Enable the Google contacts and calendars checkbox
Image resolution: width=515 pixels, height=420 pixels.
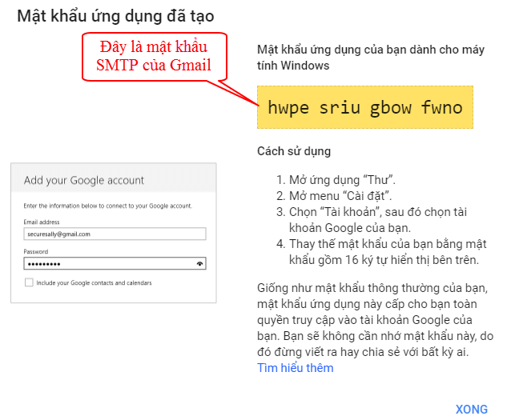pyautogui.click(x=29, y=282)
